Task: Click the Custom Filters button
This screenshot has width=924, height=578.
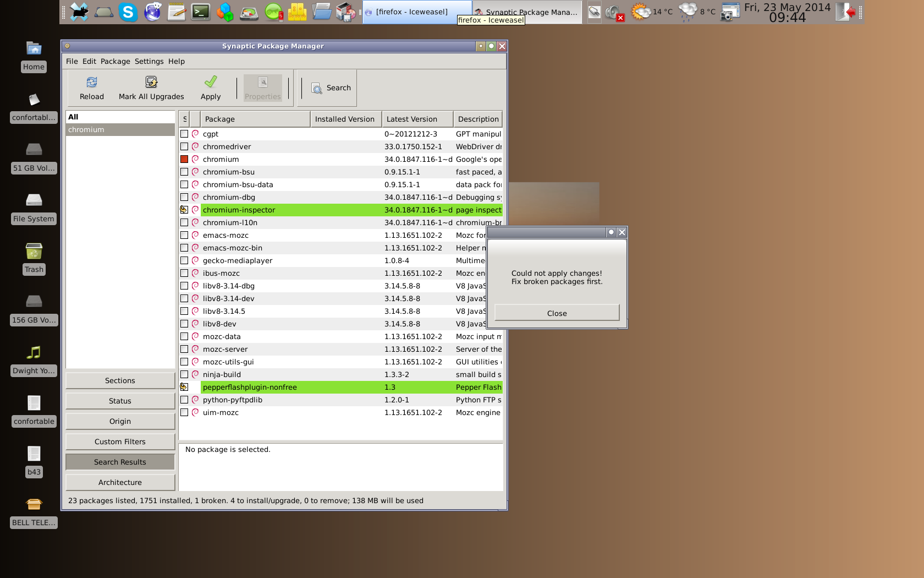Action: pyautogui.click(x=120, y=441)
